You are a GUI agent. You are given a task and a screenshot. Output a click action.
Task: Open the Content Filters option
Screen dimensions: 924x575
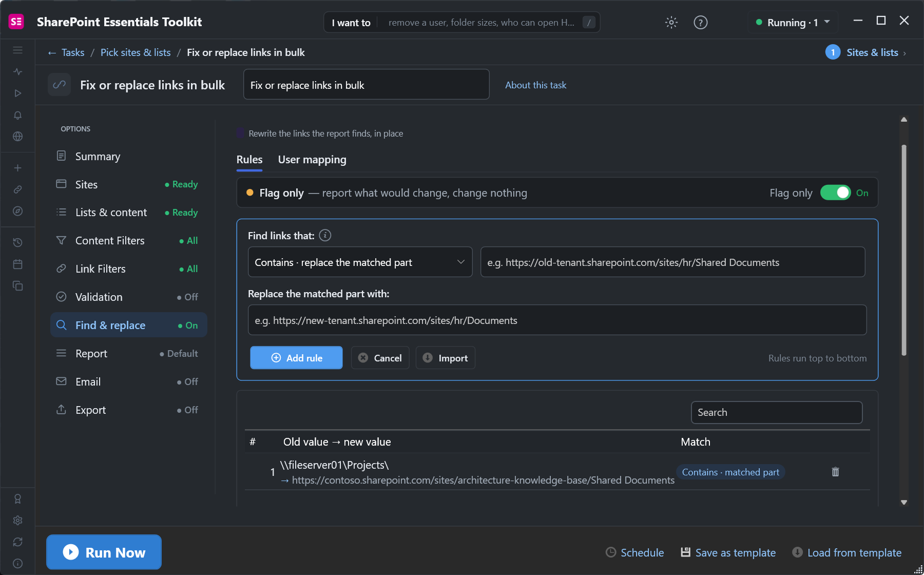point(129,240)
